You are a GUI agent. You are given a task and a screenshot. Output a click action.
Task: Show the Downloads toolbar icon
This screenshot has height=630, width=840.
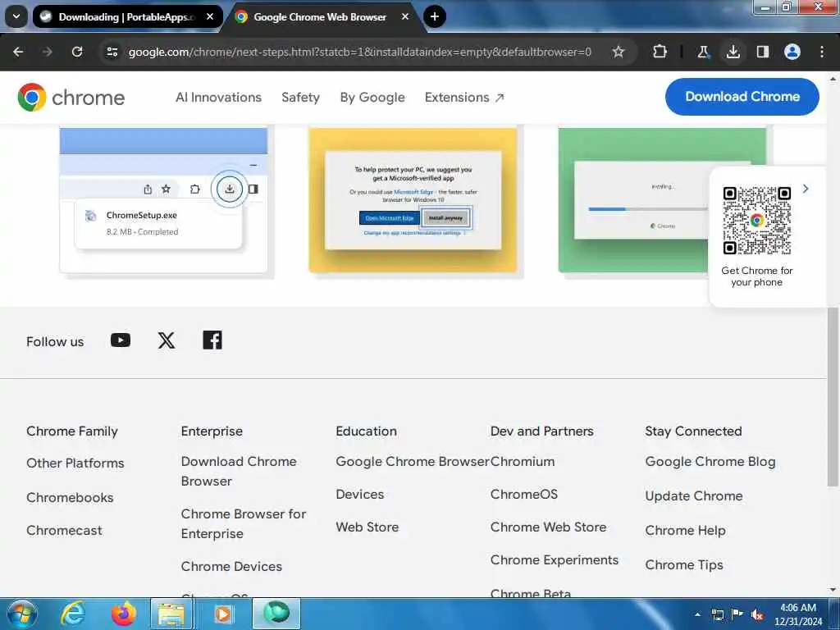tap(733, 52)
